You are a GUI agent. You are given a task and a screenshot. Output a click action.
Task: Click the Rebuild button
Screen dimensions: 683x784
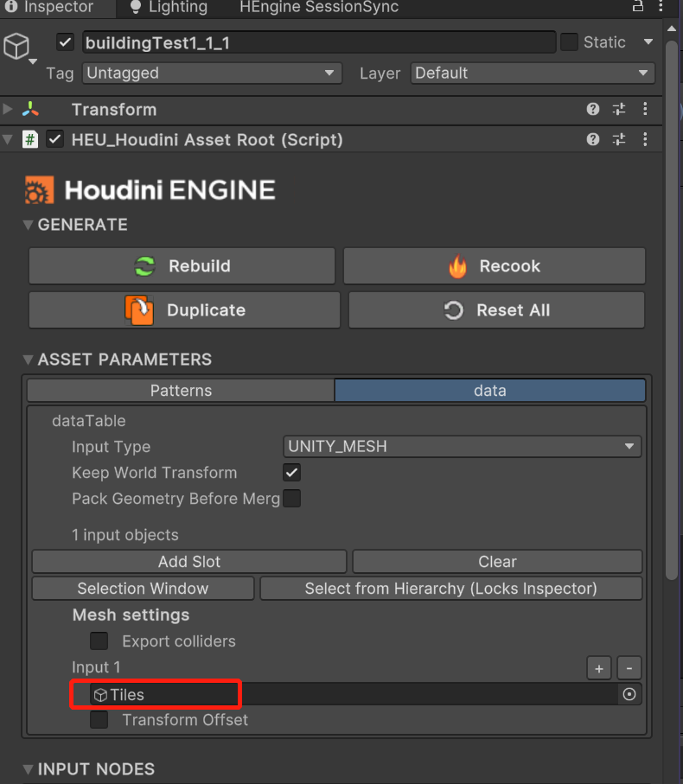[182, 266]
